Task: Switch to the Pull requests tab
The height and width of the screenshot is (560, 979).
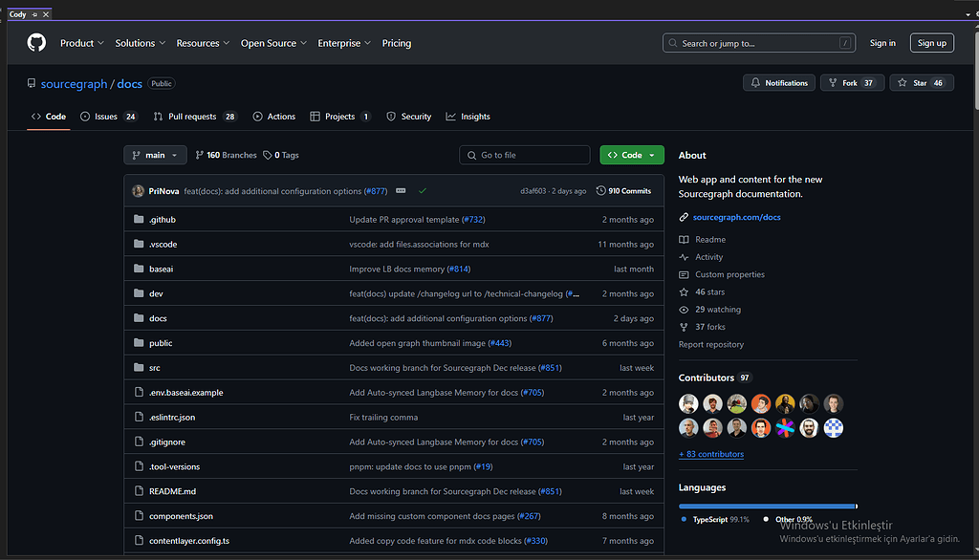Action: (192, 117)
